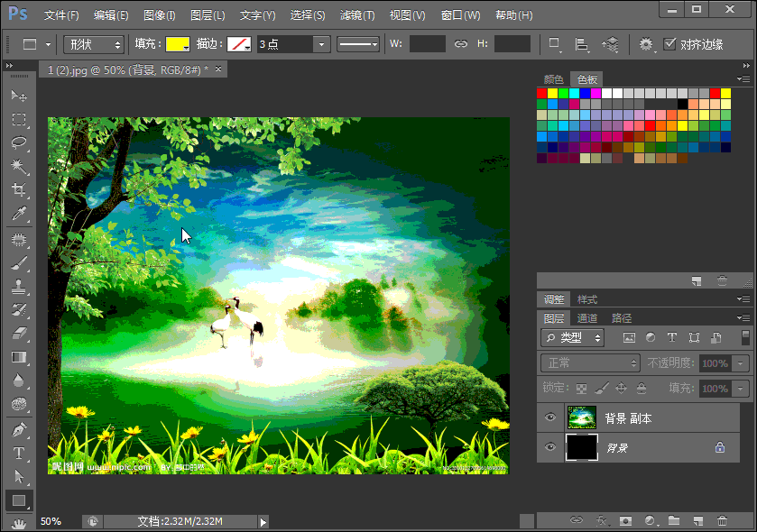Viewport: 757px width, 532px height.
Task: Open the 形状 tool mode dropdown
Action: 94,44
